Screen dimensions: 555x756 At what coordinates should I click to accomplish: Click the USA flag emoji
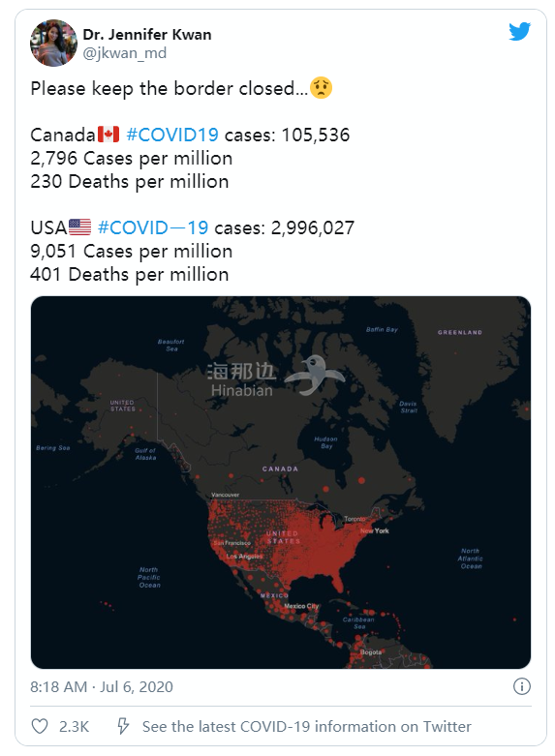click(x=79, y=227)
